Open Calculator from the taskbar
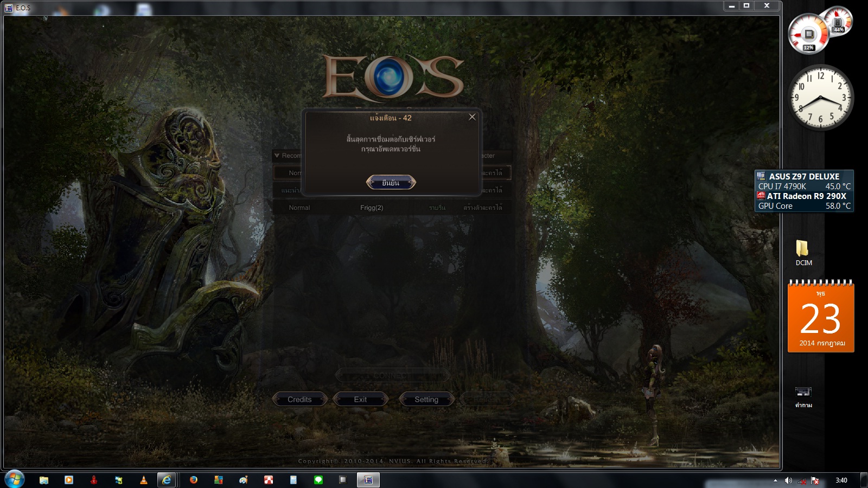The image size is (868, 488). [293, 480]
